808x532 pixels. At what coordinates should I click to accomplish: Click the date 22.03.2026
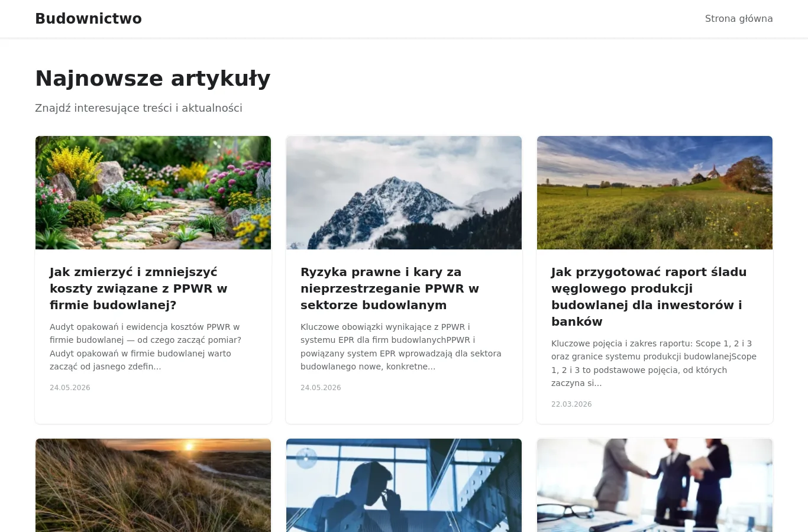[x=571, y=404]
